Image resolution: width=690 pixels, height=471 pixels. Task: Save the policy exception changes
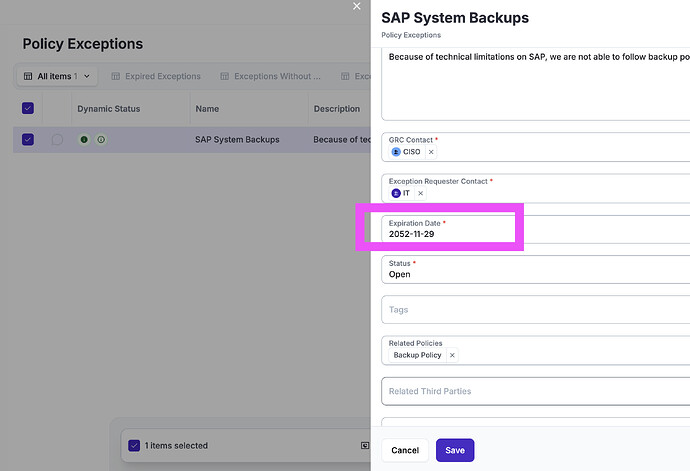(455, 450)
